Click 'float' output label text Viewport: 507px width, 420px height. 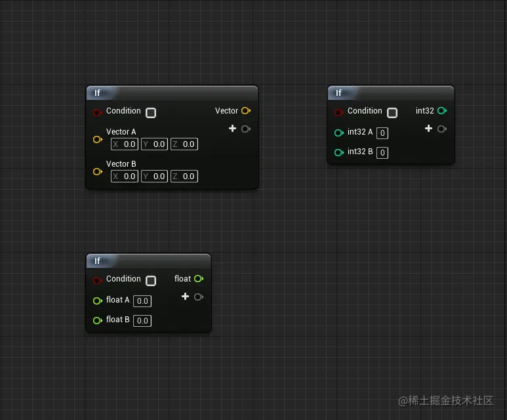[182, 279]
